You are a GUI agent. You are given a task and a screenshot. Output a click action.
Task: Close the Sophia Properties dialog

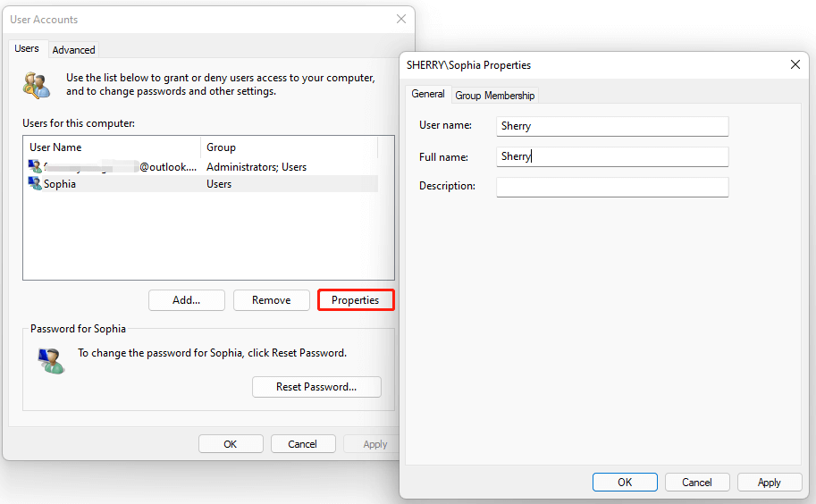coord(795,64)
